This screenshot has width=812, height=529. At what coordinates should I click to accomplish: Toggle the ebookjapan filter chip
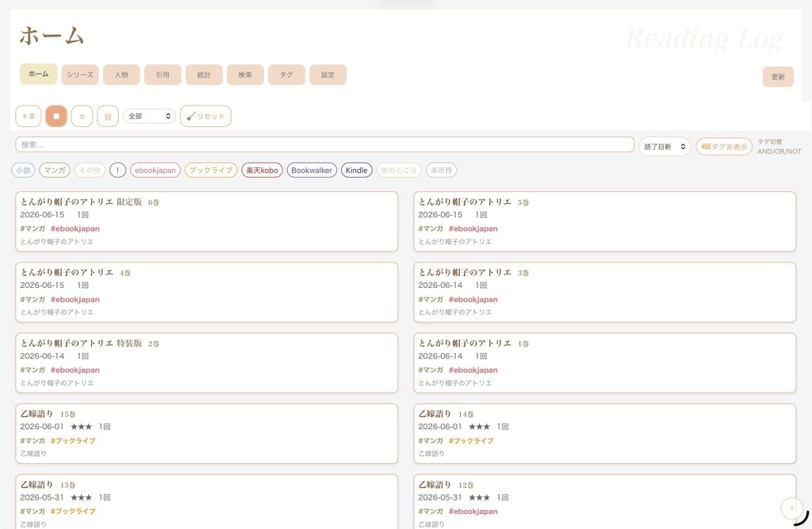point(155,170)
